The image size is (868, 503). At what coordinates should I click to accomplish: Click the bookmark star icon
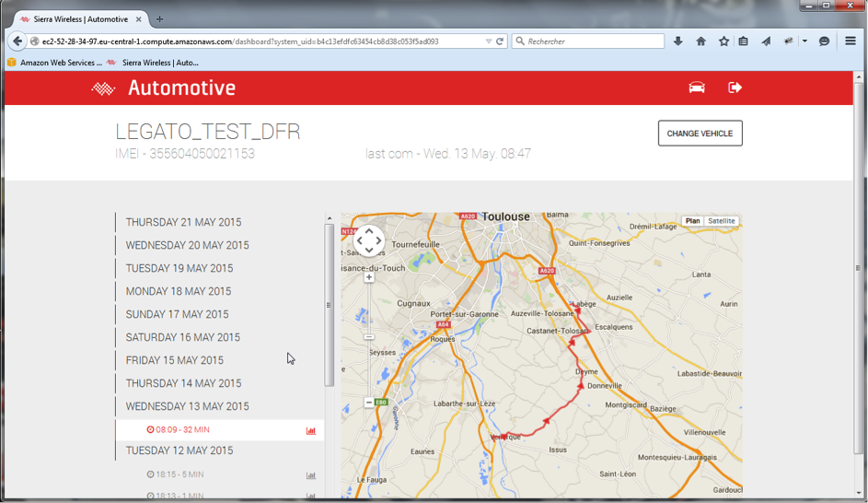point(723,41)
